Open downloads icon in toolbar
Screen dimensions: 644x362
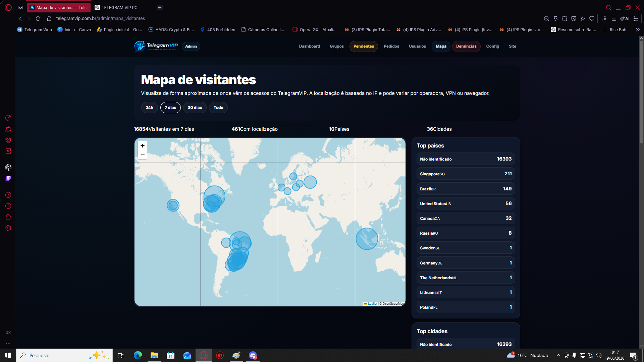[x=614, y=18]
